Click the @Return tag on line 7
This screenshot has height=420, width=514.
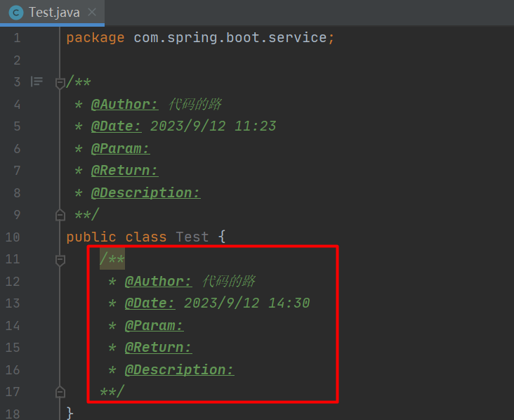124,171
